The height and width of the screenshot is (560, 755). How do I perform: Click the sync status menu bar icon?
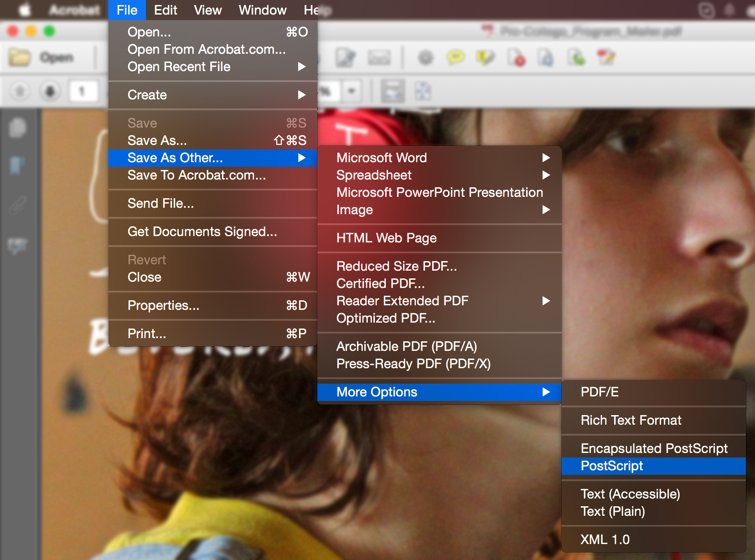tap(706, 10)
